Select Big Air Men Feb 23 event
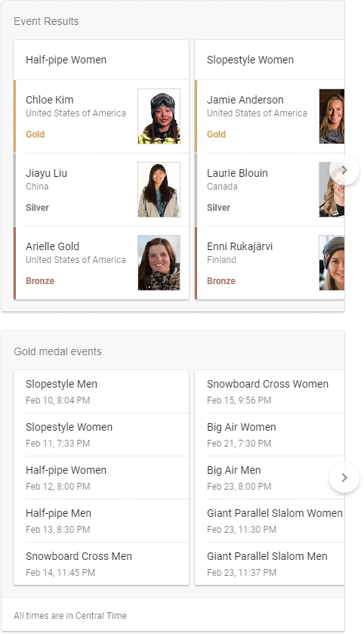This screenshot has width=364, height=634. (270, 478)
